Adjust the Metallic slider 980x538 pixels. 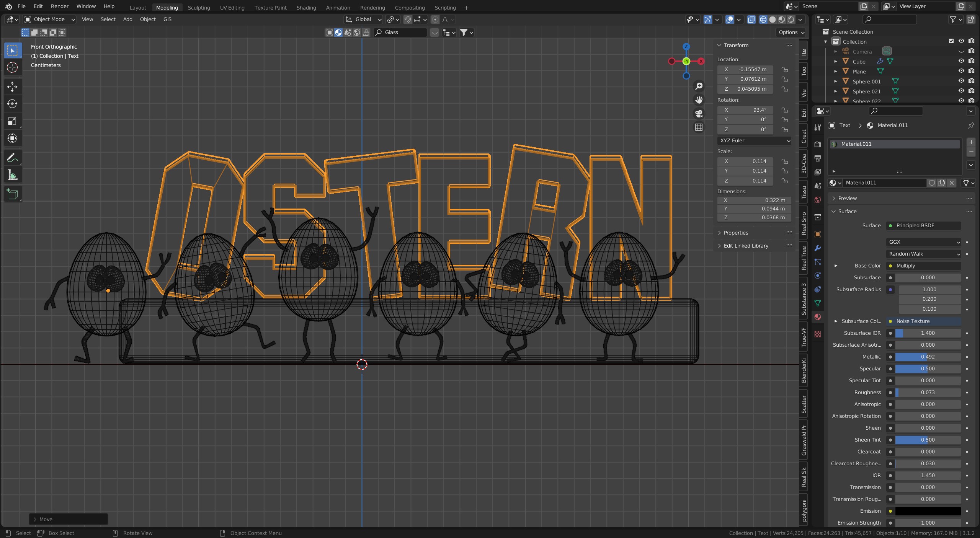tap(927, 357)
